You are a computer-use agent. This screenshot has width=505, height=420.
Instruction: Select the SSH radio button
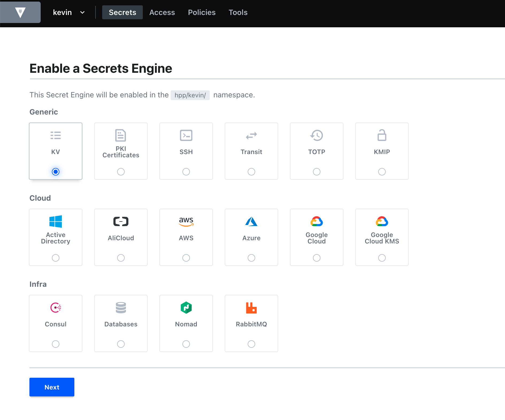[186, 172]
